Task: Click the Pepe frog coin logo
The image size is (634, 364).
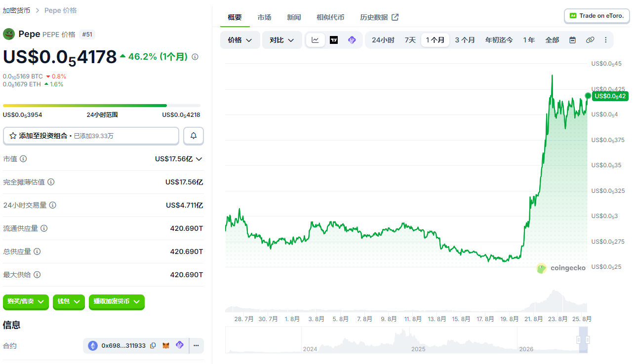Action: pyautogui.click(x=9, y=34)
